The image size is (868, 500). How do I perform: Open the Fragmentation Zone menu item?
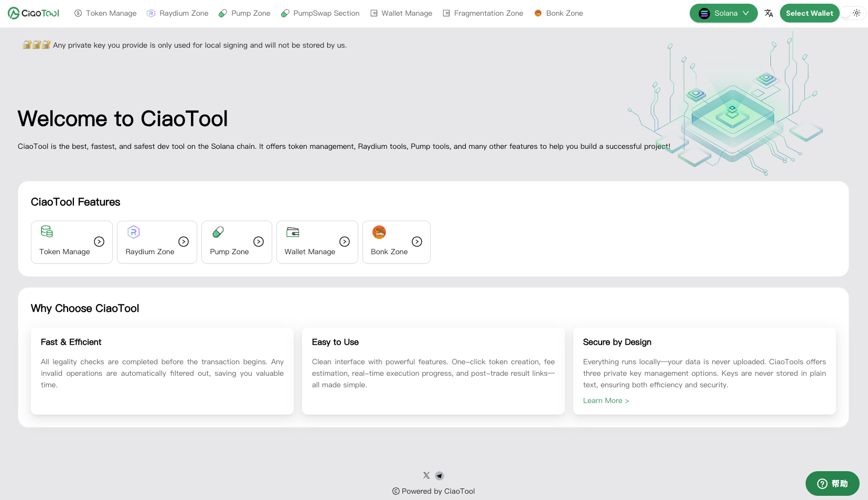click(483, 13)
